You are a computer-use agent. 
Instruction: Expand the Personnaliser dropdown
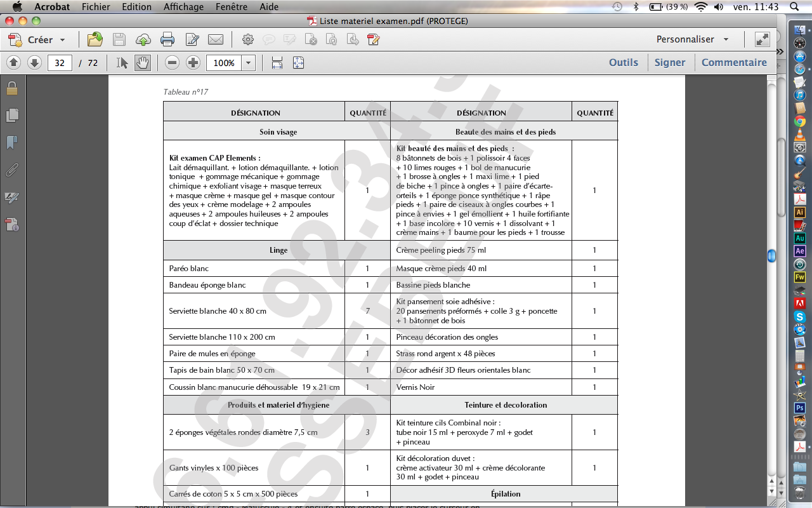[x=726, y=39]
